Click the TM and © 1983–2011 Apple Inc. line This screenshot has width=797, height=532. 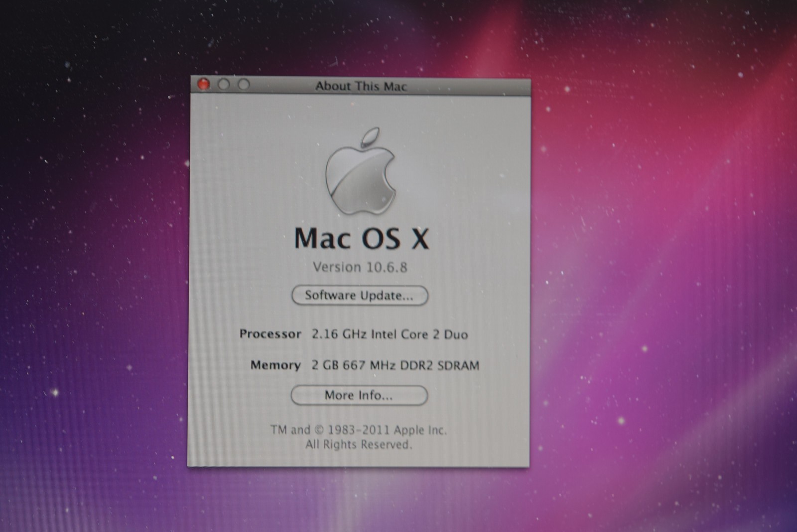[x=359, y=429]
